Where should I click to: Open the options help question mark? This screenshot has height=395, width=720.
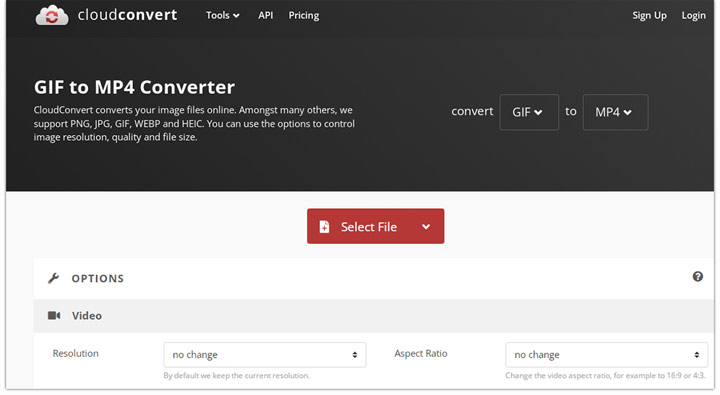point(698,276)
